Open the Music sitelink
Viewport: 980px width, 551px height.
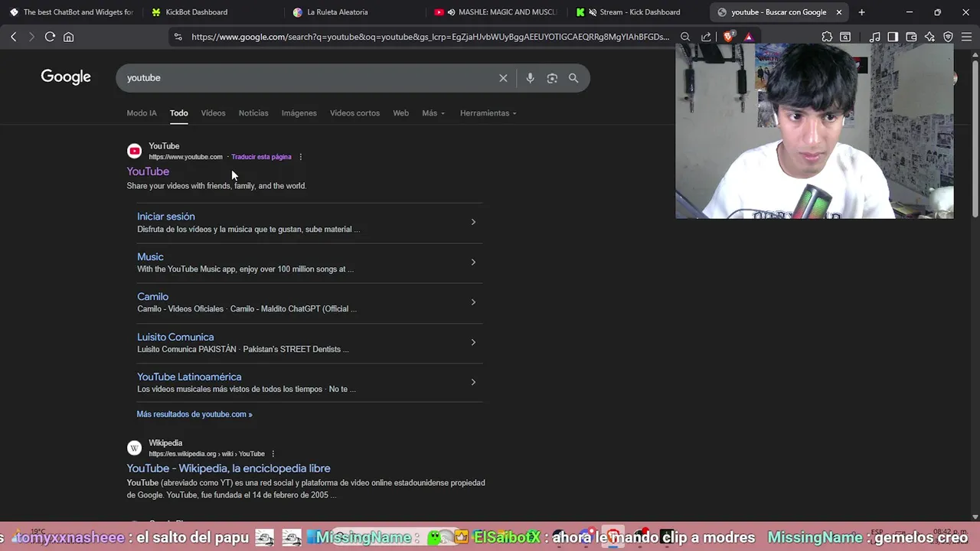150,257
